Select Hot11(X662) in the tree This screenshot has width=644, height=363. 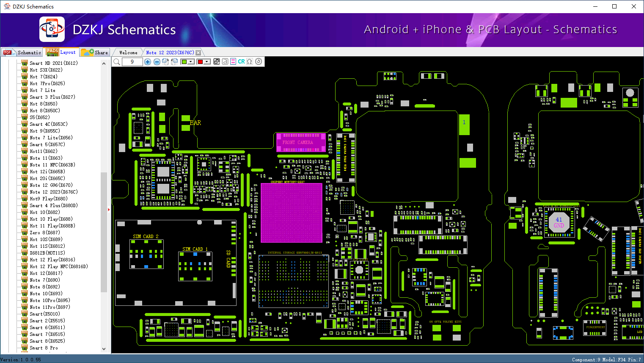[44, 151]
